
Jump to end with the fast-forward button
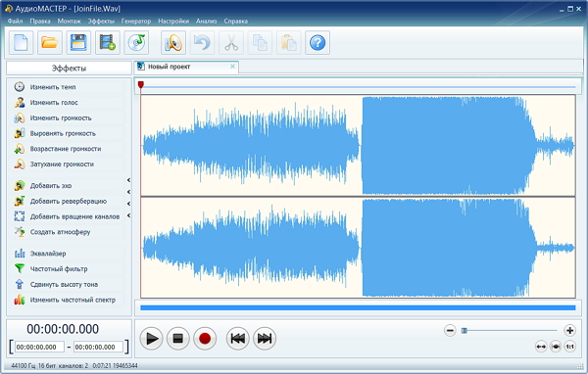[265, 339]
